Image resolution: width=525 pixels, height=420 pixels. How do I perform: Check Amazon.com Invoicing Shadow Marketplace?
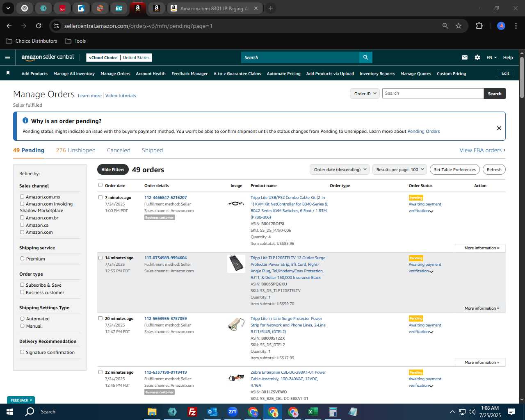(x=22, y=204)
